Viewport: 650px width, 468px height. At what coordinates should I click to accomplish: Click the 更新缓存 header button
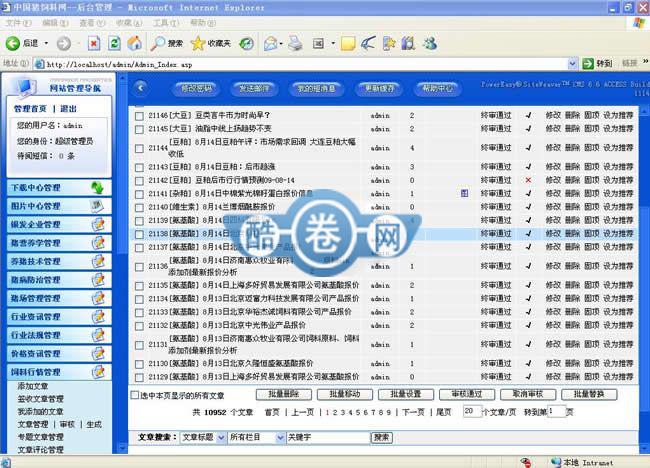coord(379,88)
